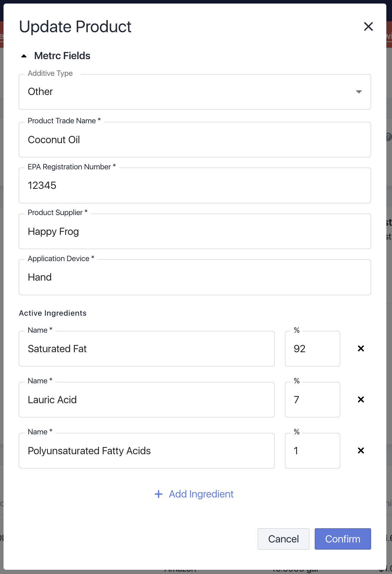This screenshot has width=392, height=574.
Task: Open the Additive Type dropdown
Action: (195, 92)
